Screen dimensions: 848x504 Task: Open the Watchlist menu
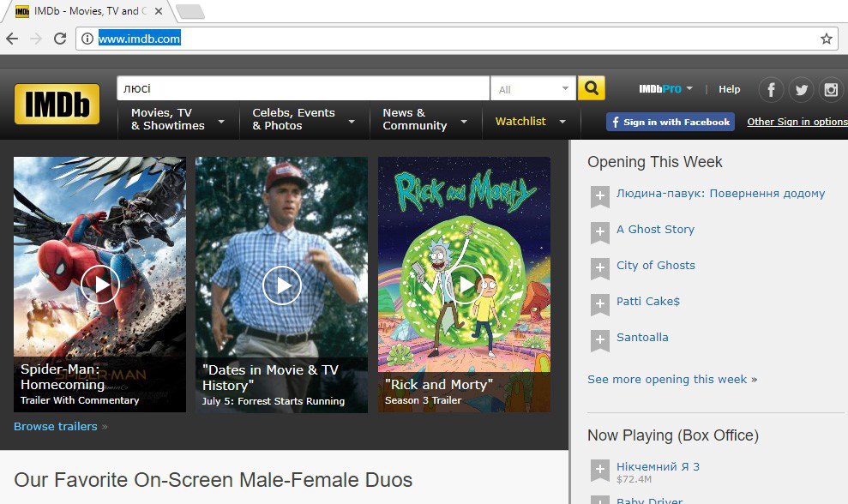531,122
